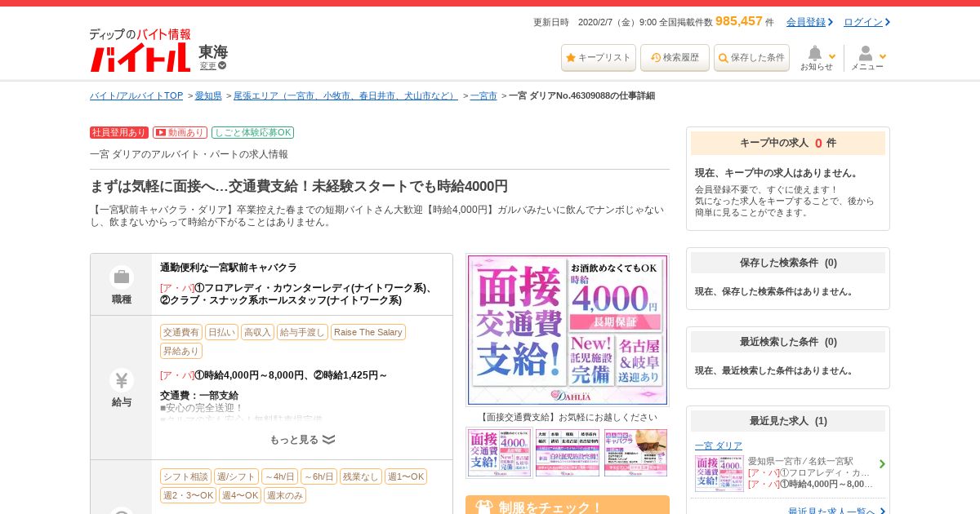Click the 週/シフト tag

pyautogui.click(x=236, y=476)
